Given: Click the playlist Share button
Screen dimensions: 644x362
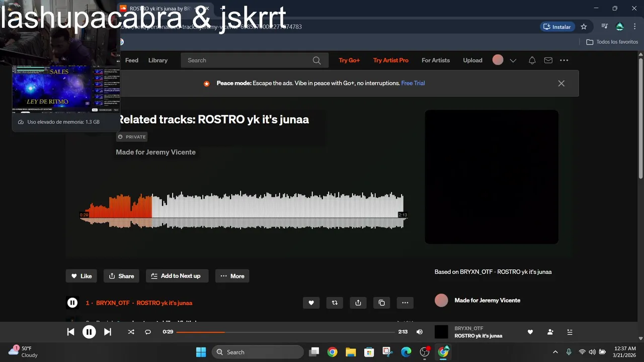Looking at the screenshot, I should 121,276.
